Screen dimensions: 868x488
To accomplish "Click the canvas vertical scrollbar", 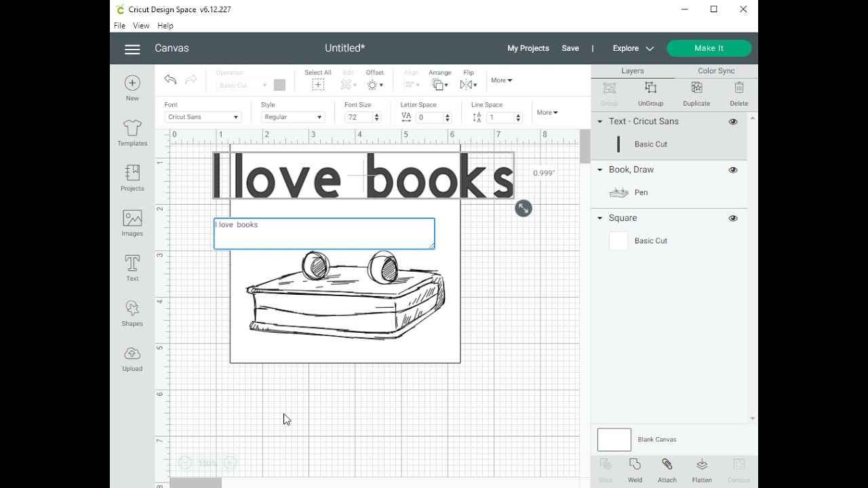I will pyautogui.click(x=585, y=146).
